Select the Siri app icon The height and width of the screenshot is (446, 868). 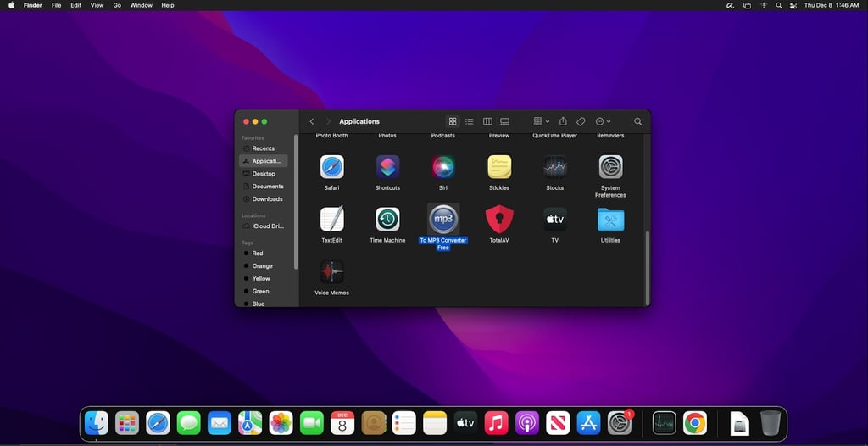[x=442, y=167]
